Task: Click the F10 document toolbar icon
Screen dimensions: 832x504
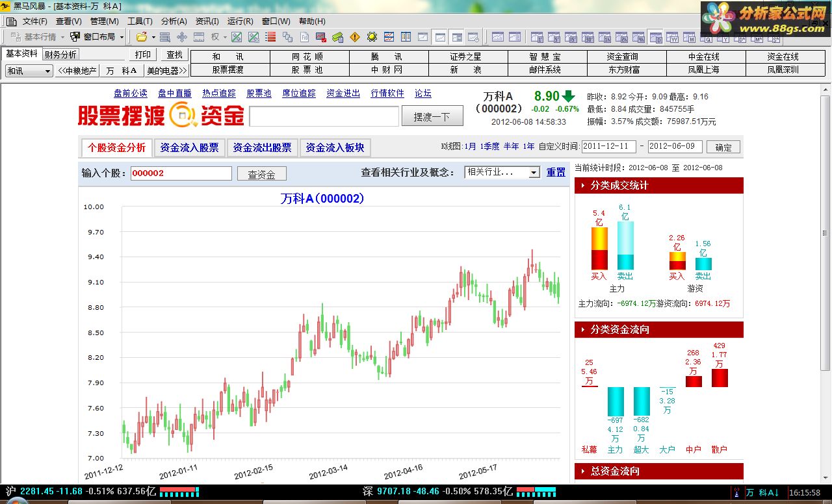Action: [x=304, y=37]
